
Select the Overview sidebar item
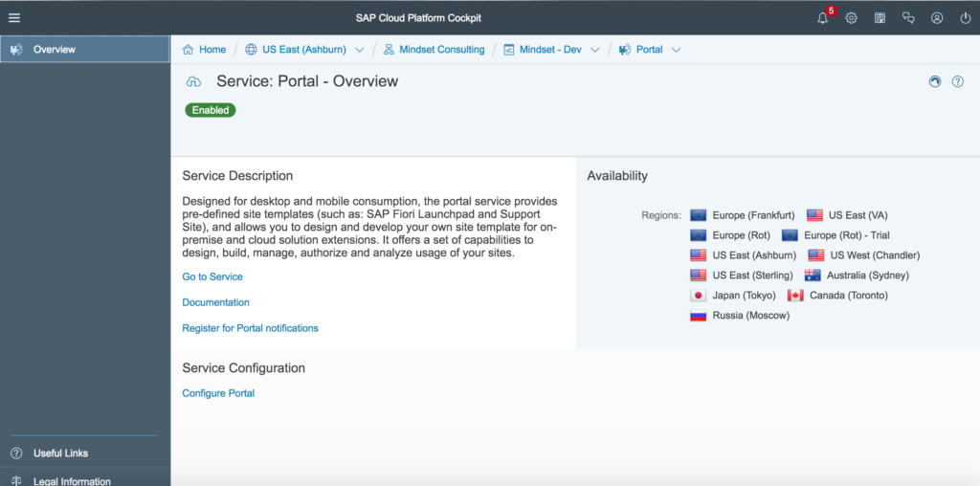pyautogui.click(x=85, y=50)
